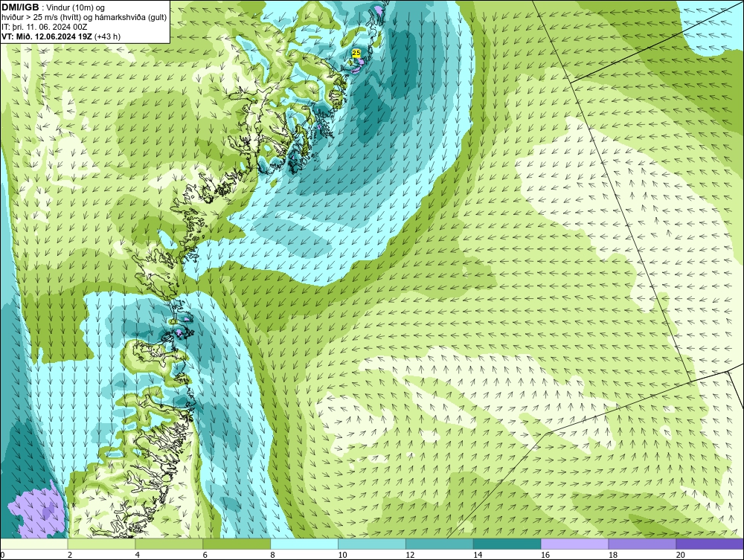744x560 pixels.
Task: Select the 10-12 m/s teal swatch
Action: coord(372,544)
